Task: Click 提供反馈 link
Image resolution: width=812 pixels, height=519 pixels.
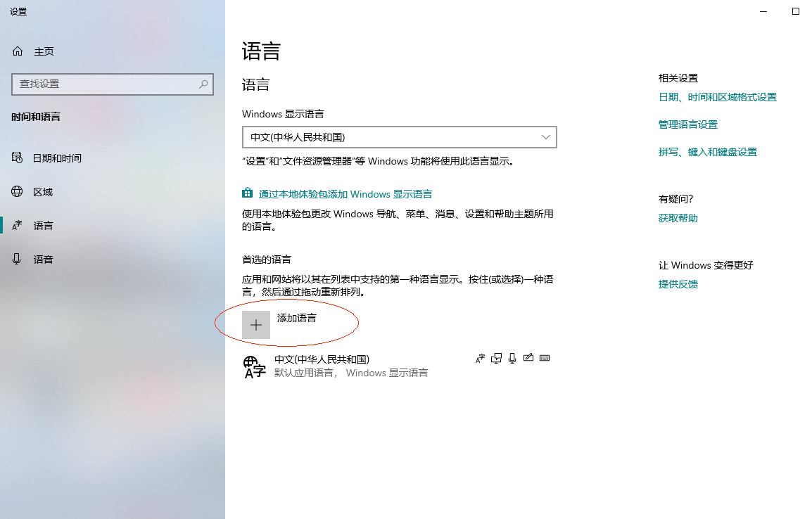Action: tap(678, 284)
